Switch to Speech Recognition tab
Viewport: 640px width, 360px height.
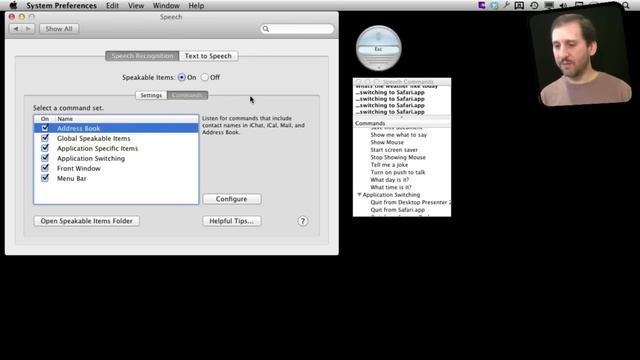[142, 56]
